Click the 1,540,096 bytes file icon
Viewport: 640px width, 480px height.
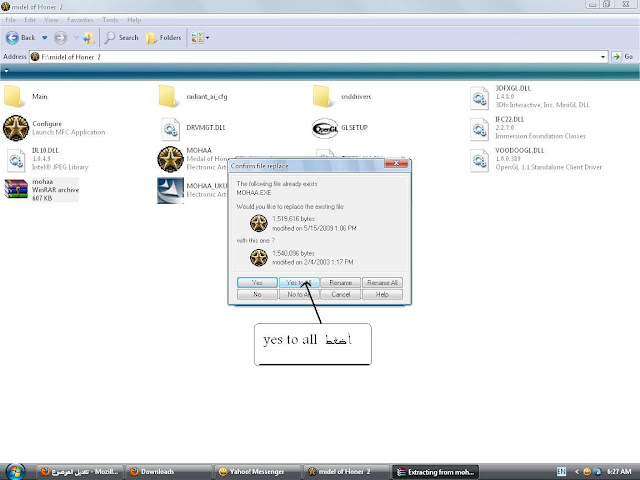pyautogui.click(x=258, y=258)
